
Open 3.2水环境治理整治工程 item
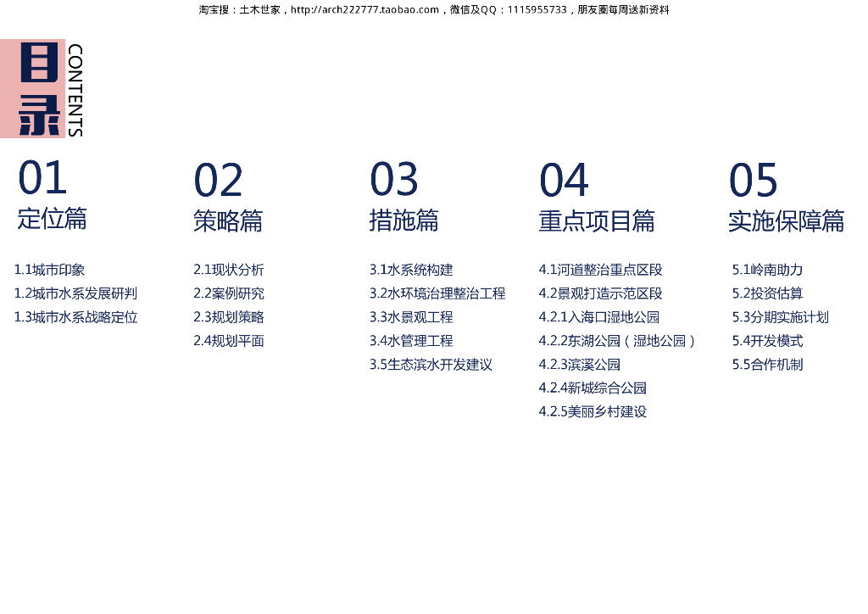(437, 294)
